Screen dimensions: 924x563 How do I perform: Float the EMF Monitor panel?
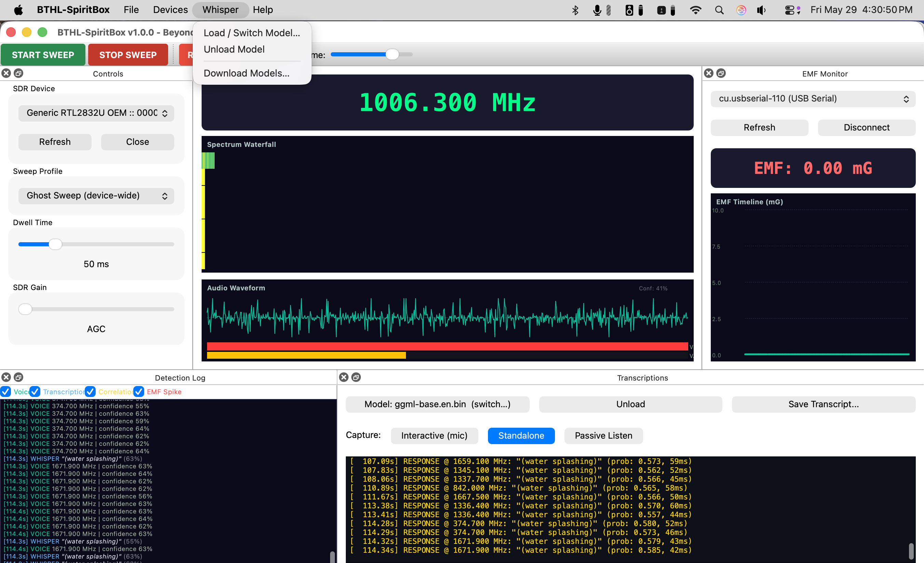(721, 73)
